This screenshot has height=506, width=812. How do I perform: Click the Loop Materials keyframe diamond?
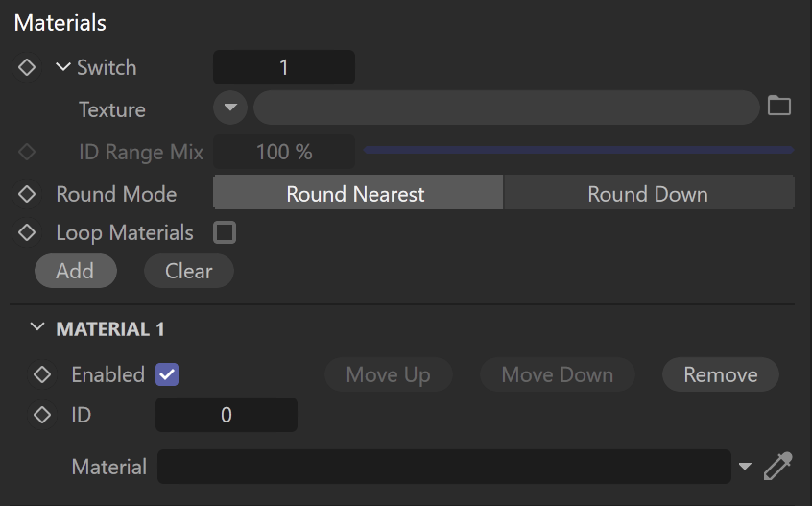click(27, 232)
